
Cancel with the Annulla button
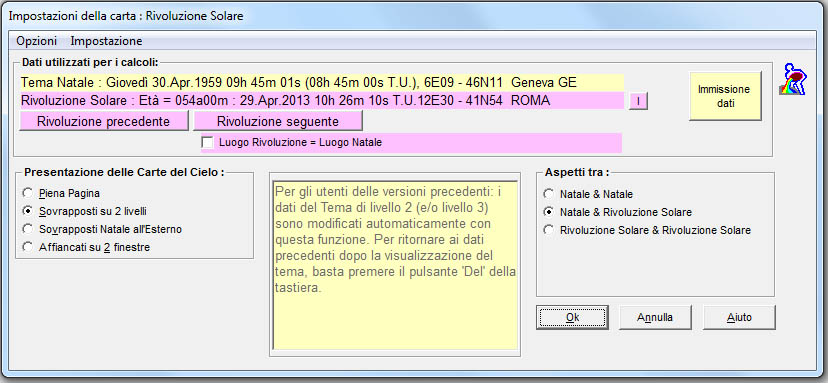(x=655, y=317)
